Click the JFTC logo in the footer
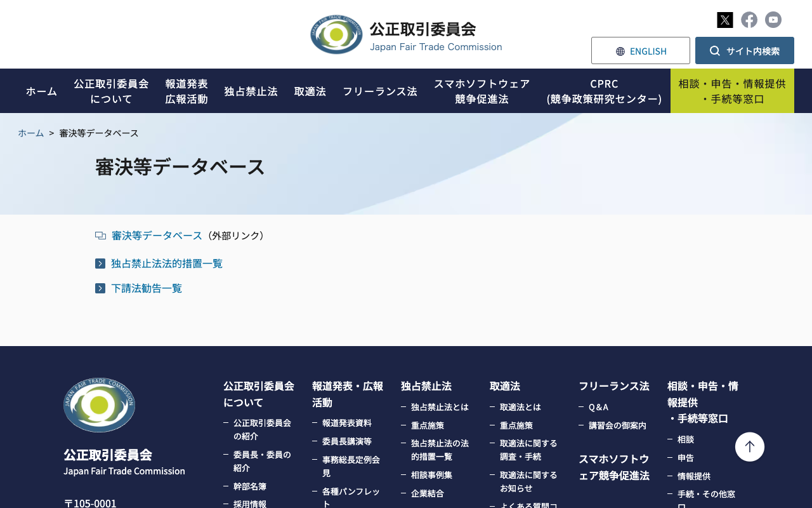 [99, 405]
